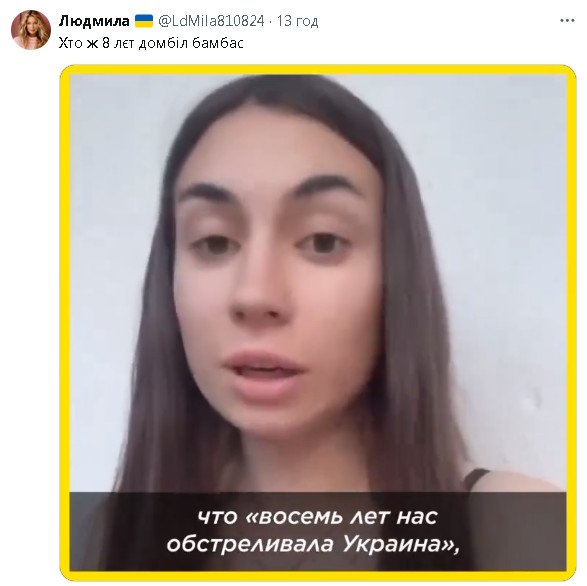This screenshot has width=587, height=586.
Task: Click the Ukrainian flag emoji beside the name
Action: point(144,21)
